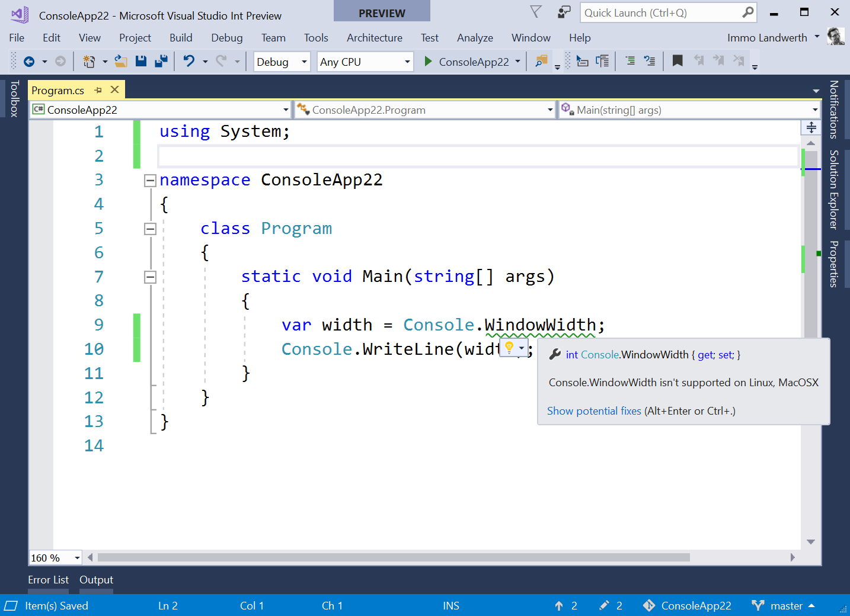Collapse the class Program block
The width and height of the screenshot is (850, 616).
[x=150, y=229]
